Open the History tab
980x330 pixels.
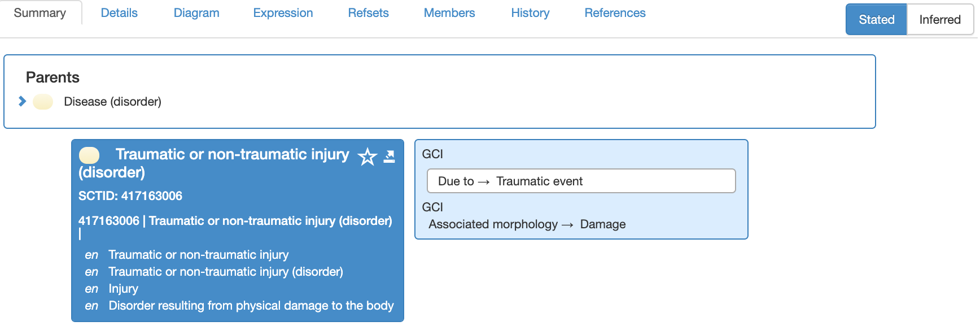(x=530, y=12)
